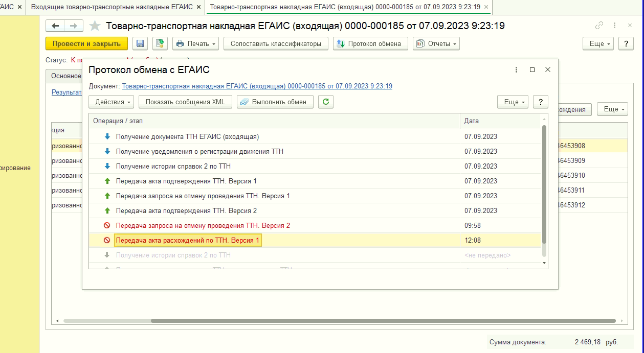Click the 12:08 date cell
The height and width of the screenshot is (353, 644).
coord(500,240)
